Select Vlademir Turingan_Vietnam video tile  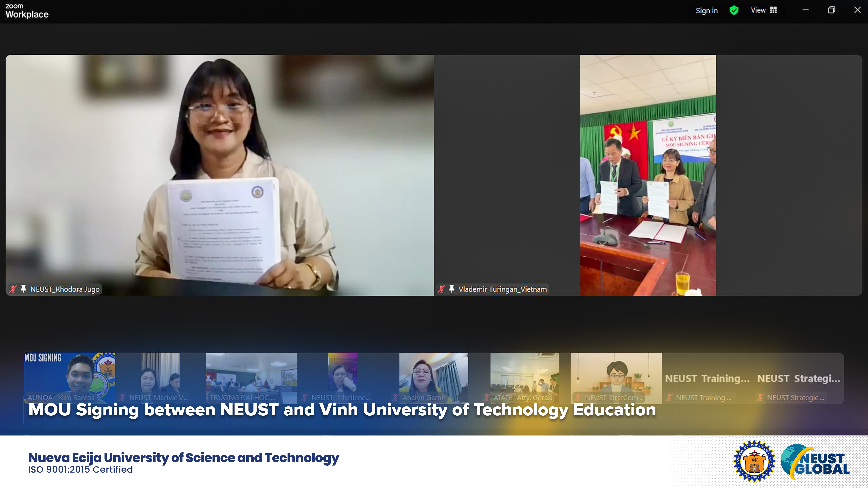pyautogui.click(x=648, y=175)
